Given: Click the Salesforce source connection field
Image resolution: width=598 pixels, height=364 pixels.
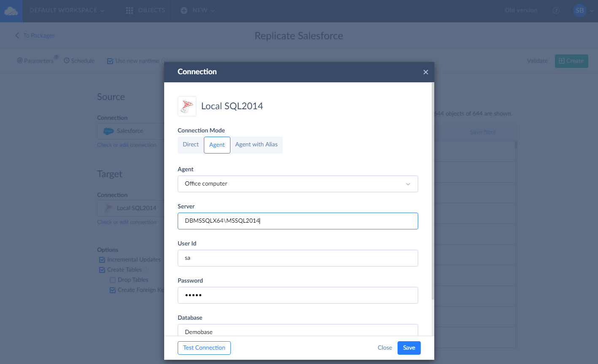Looking at the screenshot, I should pyautogui.click(x=131, y=131).
